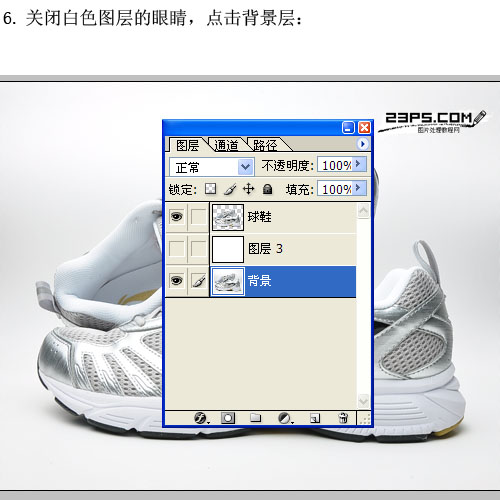
Task: Toggle link box of 图层 3
Action: point(199,249)
